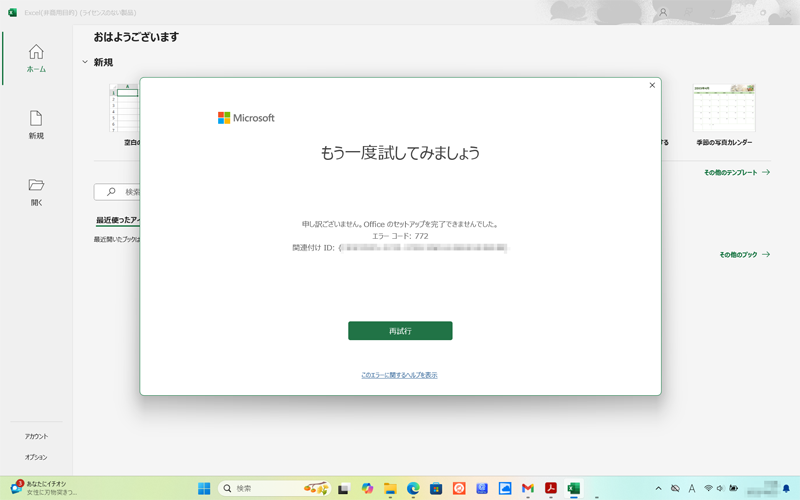
Task: Open Gmail from the taskbar
Action: [x=528, y=488]
